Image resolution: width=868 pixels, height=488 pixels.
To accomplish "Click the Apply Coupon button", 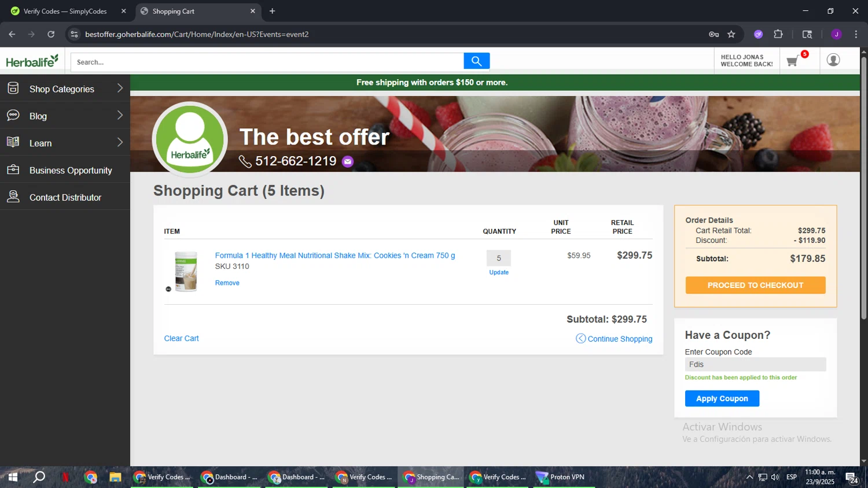I will [x=722, y=398].
